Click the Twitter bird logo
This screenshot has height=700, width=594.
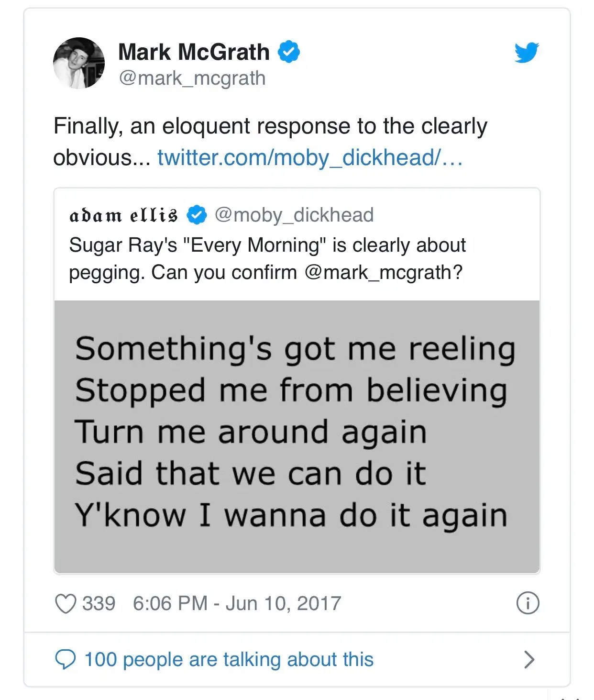pos(527,52)
